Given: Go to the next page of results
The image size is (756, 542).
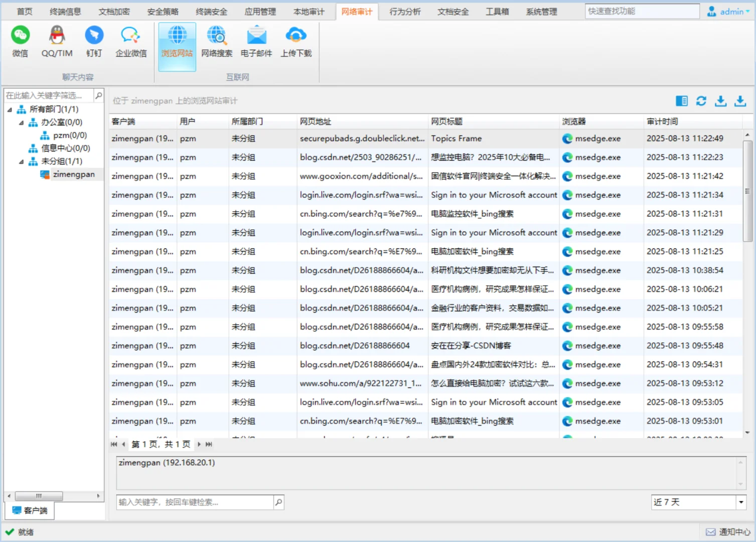Looking at the screenshot, I should click(199, 444).
